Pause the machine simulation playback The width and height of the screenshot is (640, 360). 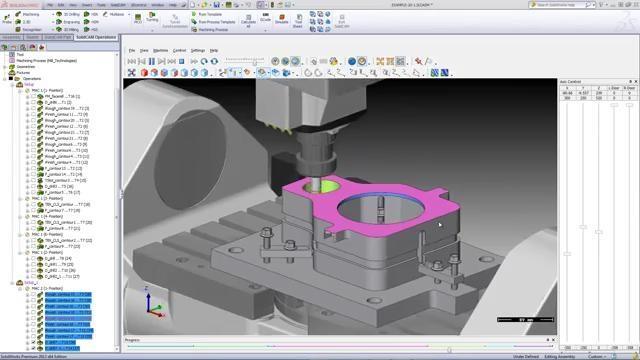tap(151, 62)
